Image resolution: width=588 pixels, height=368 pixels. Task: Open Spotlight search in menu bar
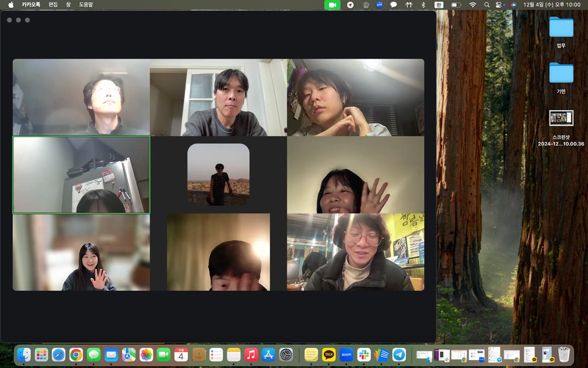point(487,5)
